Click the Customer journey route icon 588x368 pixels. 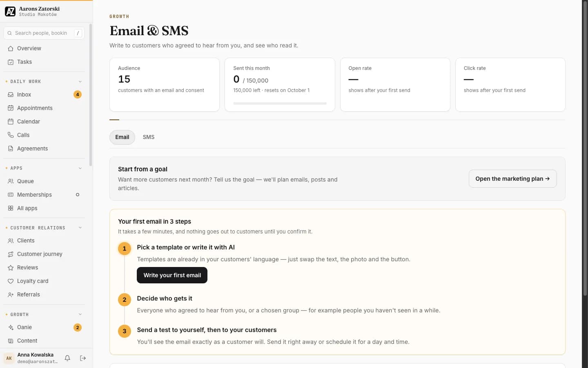(11, 254)
